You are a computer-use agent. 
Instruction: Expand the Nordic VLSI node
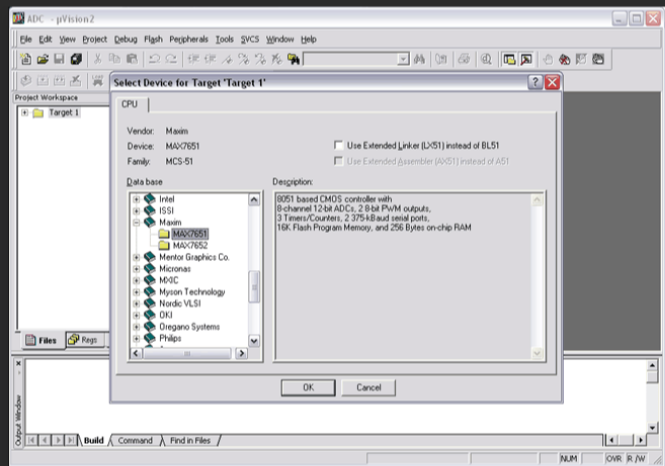click(x=136, y=304)
